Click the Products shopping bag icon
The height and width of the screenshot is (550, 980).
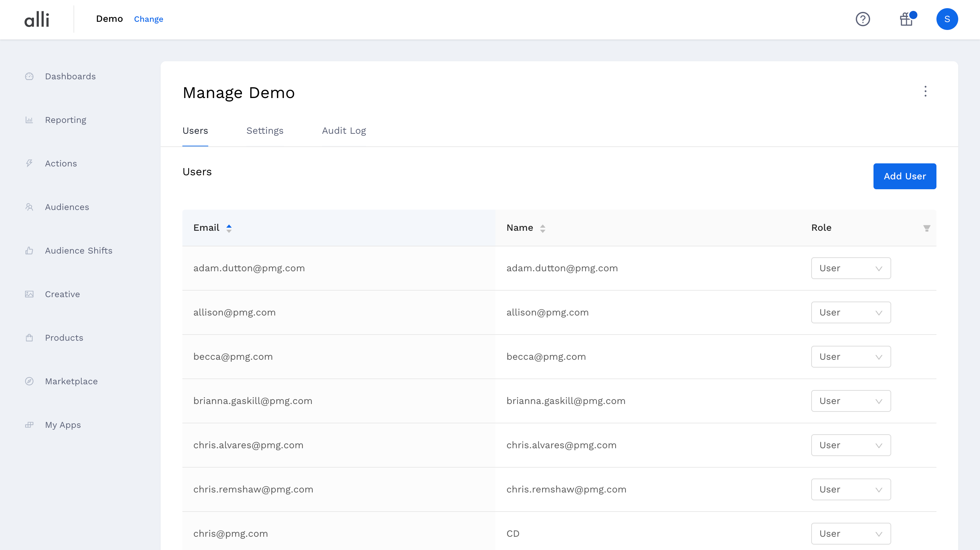pyautogui.click(x=29, y=338)
